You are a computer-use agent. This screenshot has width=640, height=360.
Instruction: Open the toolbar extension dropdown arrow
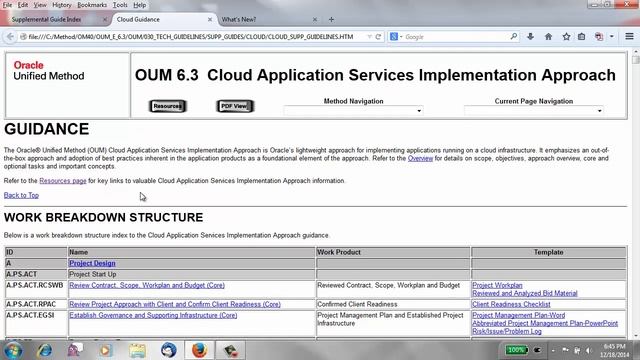tap(611, 37)
